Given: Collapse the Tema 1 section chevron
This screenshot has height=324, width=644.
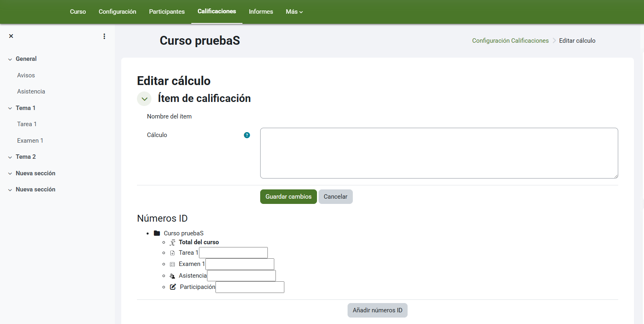Looking at the screenshot, I should pyautogui.click(x=10, y=108).
